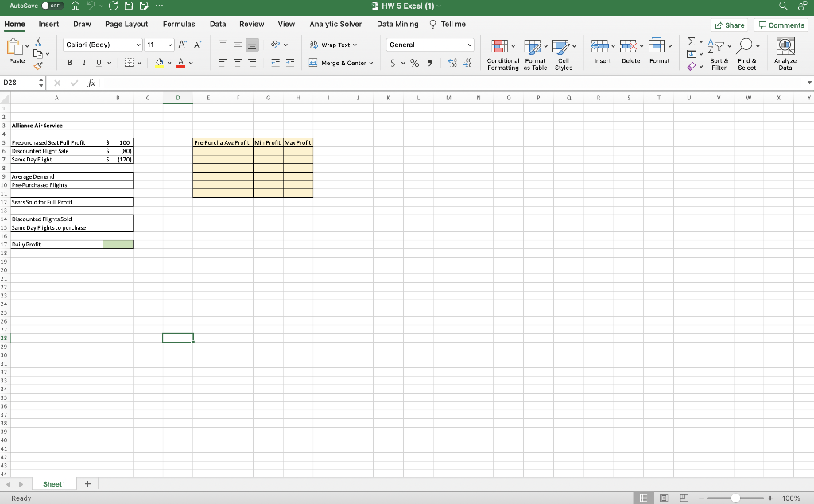
Task: Apply Comma Style format
Action: coord(429,63)
